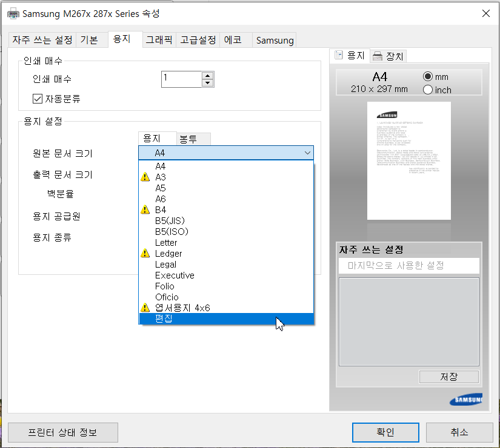Select the inch unit radio button
Screen dimensions: 500x448
coord(428,90)
